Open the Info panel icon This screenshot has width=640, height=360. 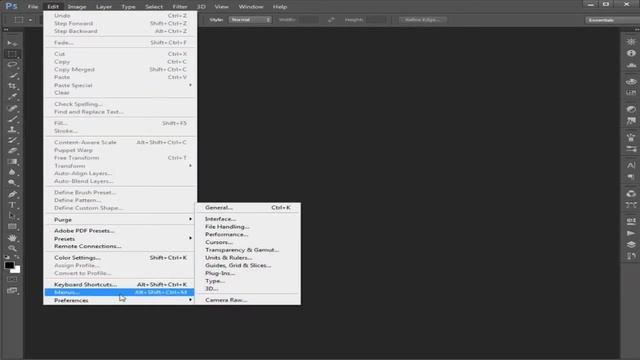631,53
